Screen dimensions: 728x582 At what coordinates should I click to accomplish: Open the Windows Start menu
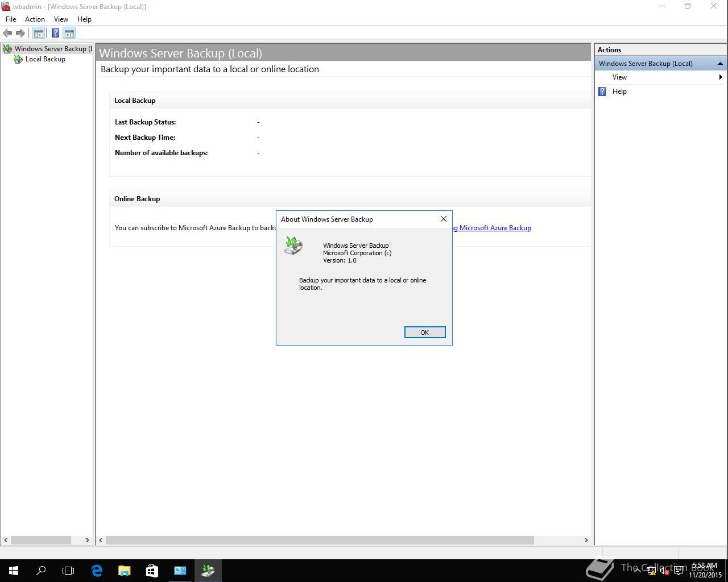(x=14, y=571)
